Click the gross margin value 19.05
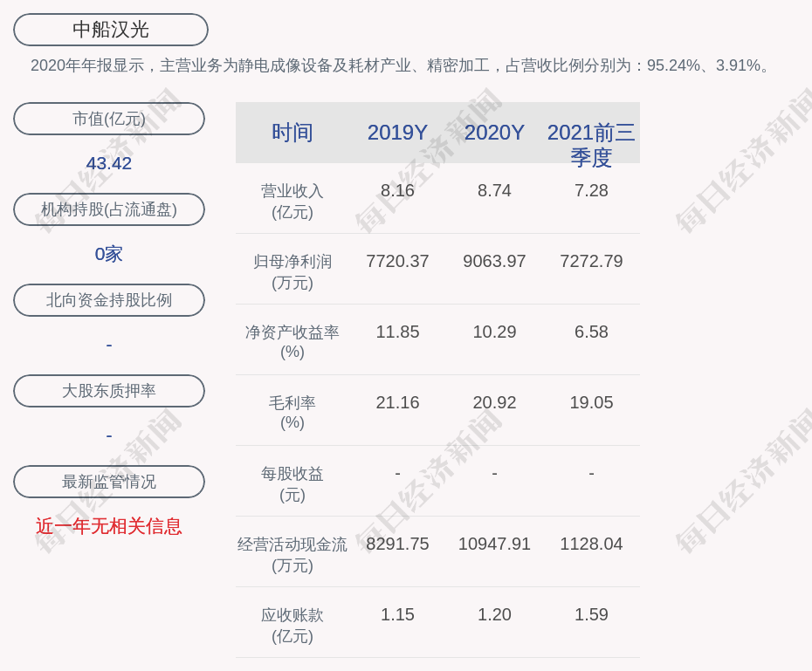 click(x=591, y=402)
